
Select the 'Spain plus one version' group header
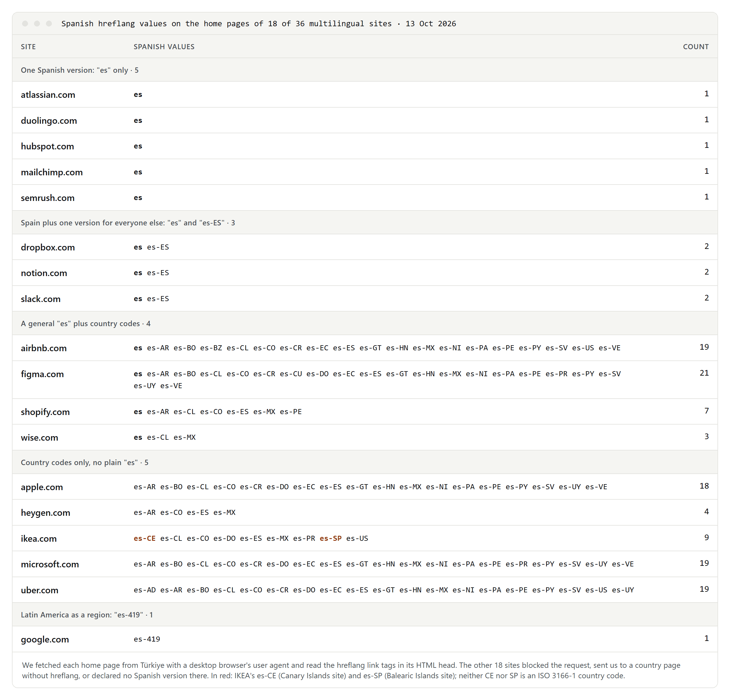[365, 223]
